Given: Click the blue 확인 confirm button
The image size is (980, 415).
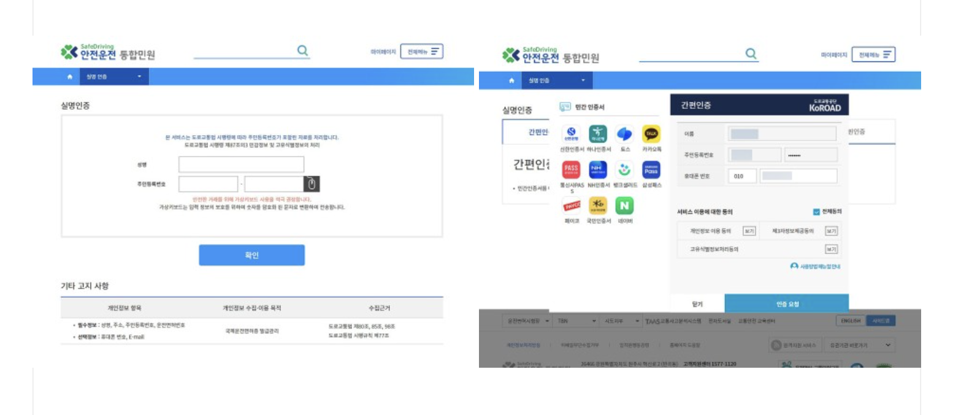Looking at the screenshot, I should click(x=251, y=255).
